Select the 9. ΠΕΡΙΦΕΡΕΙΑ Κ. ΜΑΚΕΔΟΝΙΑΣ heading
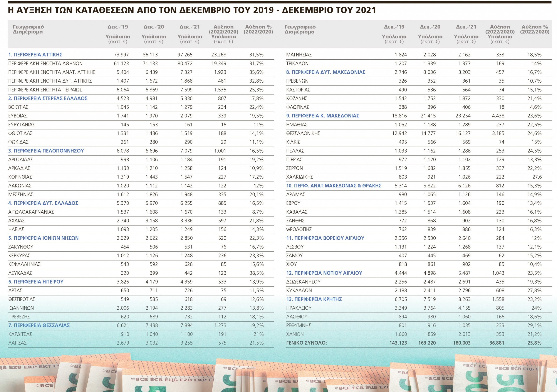This screenshot has width=557, height=392. pyautogui.click(x=322, y=116)
